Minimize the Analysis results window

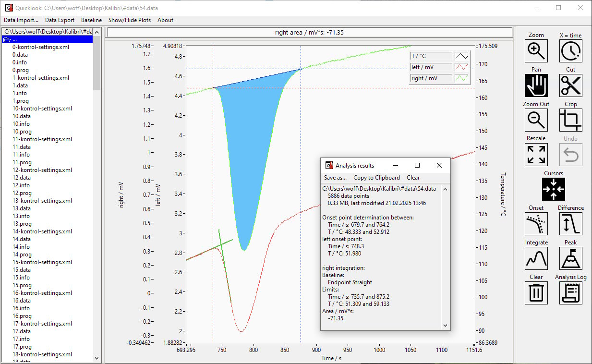[395, 165]
